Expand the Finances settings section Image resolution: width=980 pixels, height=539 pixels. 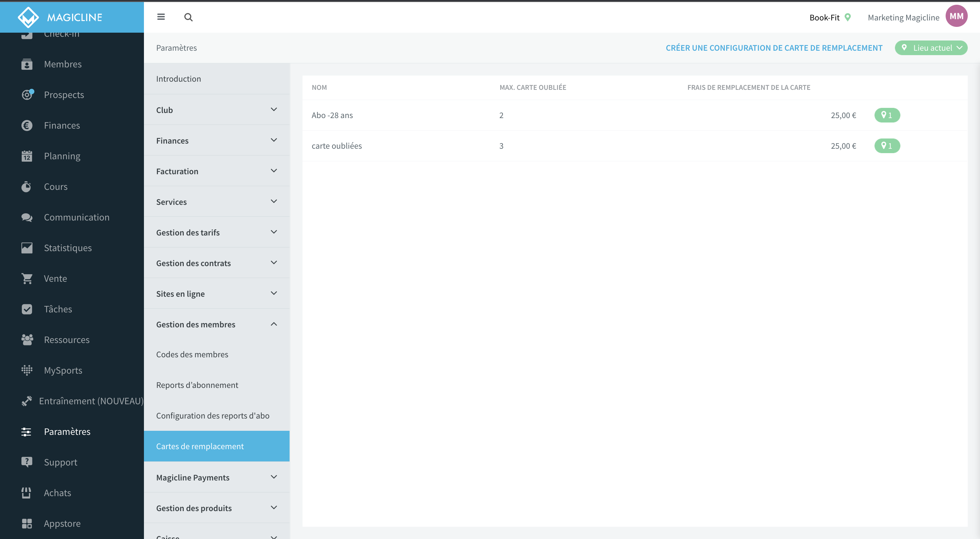coord(216,140)
